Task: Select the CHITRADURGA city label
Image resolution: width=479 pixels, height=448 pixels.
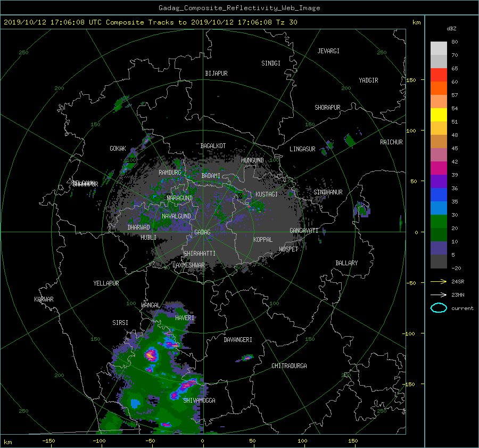Action: [x=290, y=366]
